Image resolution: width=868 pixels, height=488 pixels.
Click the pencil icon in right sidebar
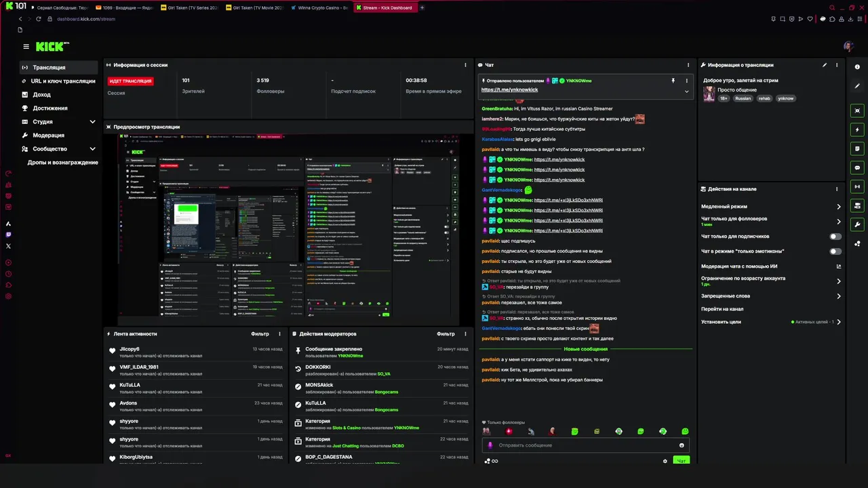point(857,87)
